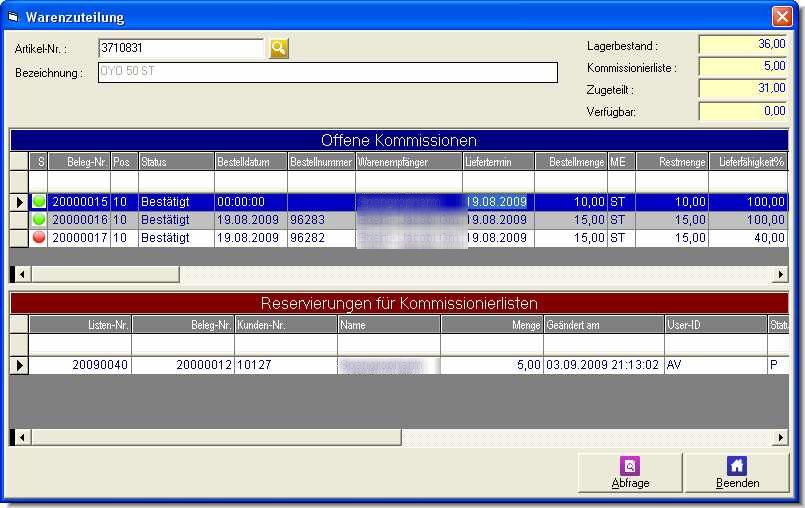Click right arrow of Reservierungen scrollbar
This screenshot has height=508, width=805.
[x=780, y=438]
